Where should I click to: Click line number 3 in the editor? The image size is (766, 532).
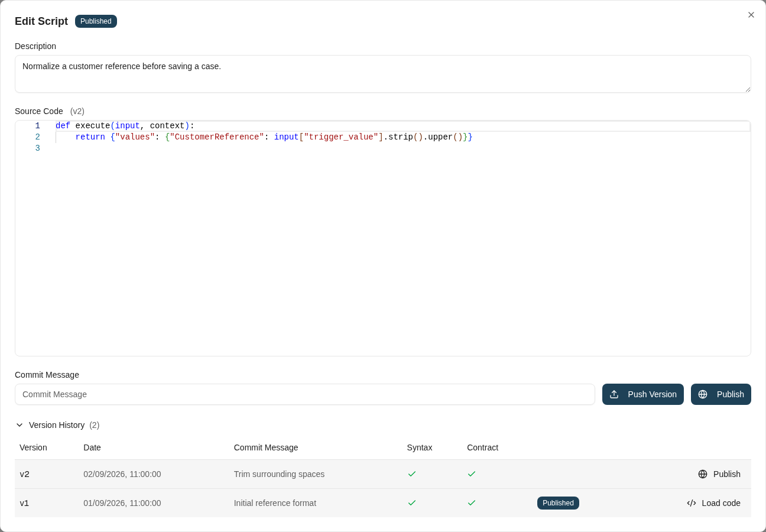tap(37, 148)
